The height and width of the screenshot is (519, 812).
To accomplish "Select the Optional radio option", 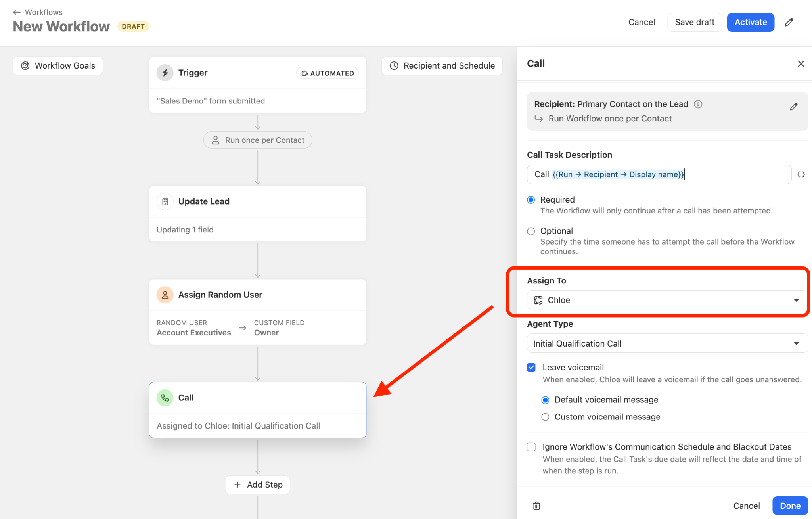I will (x=531, y=231).
